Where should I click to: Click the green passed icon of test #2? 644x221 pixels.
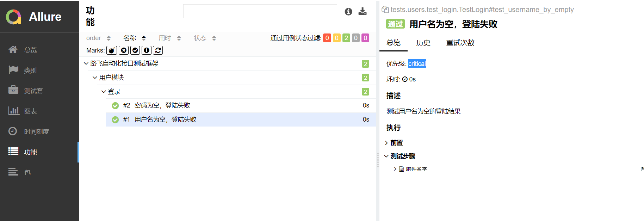(x=115, y=105)
